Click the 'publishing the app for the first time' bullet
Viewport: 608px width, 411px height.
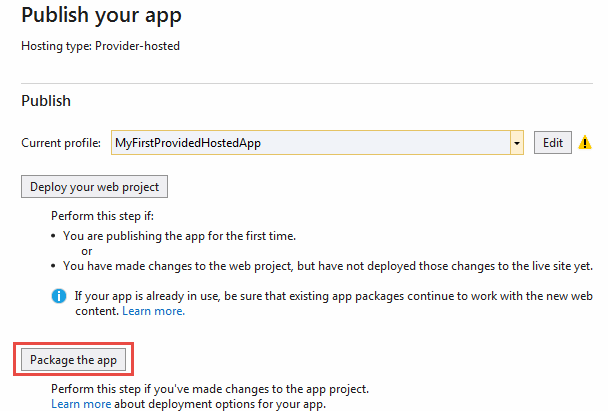pyautogui.click(x=180, y=236)
